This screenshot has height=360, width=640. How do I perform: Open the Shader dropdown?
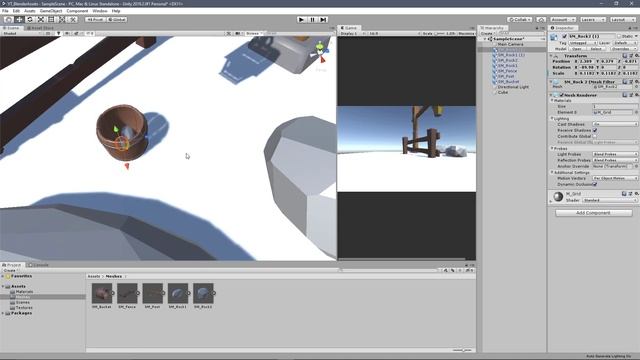(x=610, y=200)
